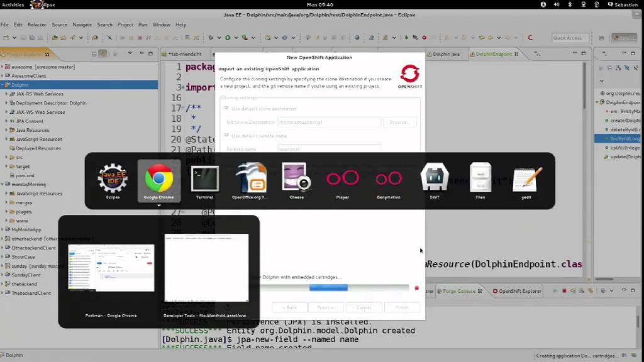Collapse All in Project Explorer toolbar
This screenshot has width=644, height=362.
94,54
